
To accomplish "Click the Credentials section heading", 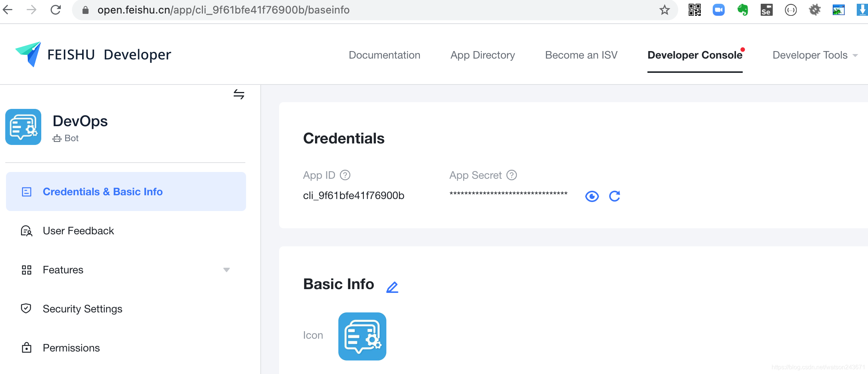I will click(344, 138).
